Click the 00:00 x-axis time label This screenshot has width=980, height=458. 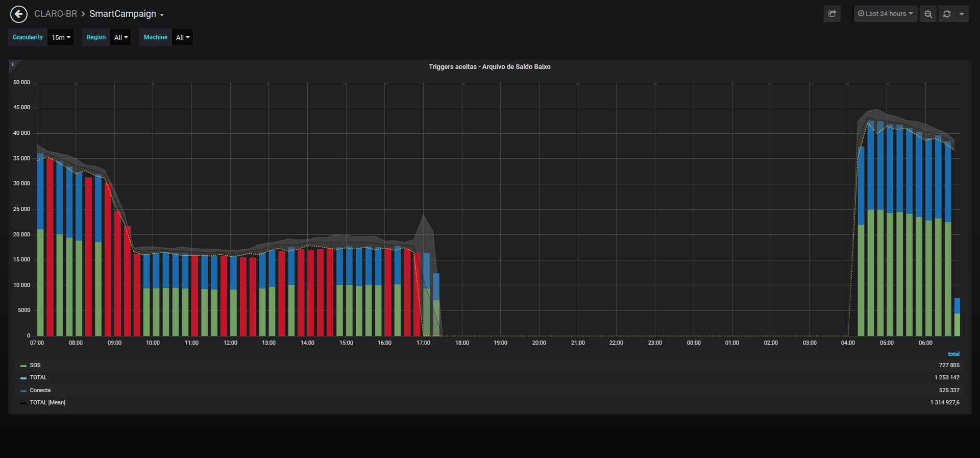click(x=694, y=343)
